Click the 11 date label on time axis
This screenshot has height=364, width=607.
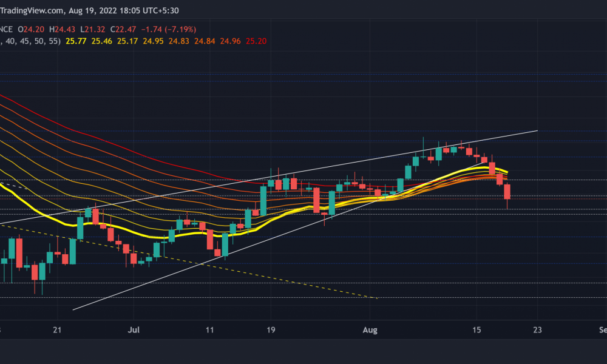point(209,330)
